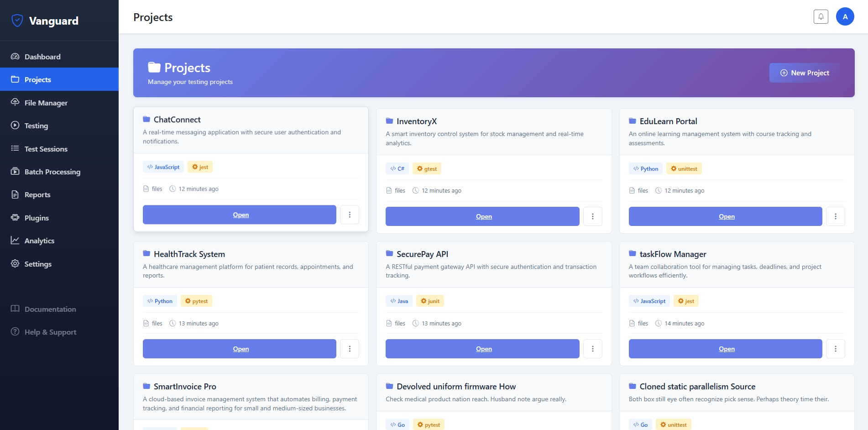Open ChatConnect's three-dot options menu
This screenshot has width=868, height=430.
pos(350,215)
